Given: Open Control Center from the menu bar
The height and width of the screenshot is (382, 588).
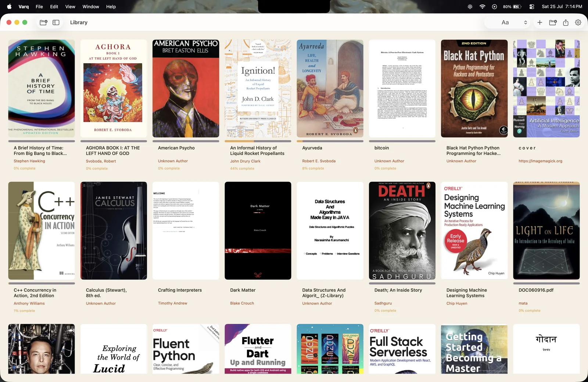Looking at the screenshot, I should tap(531, 7).
